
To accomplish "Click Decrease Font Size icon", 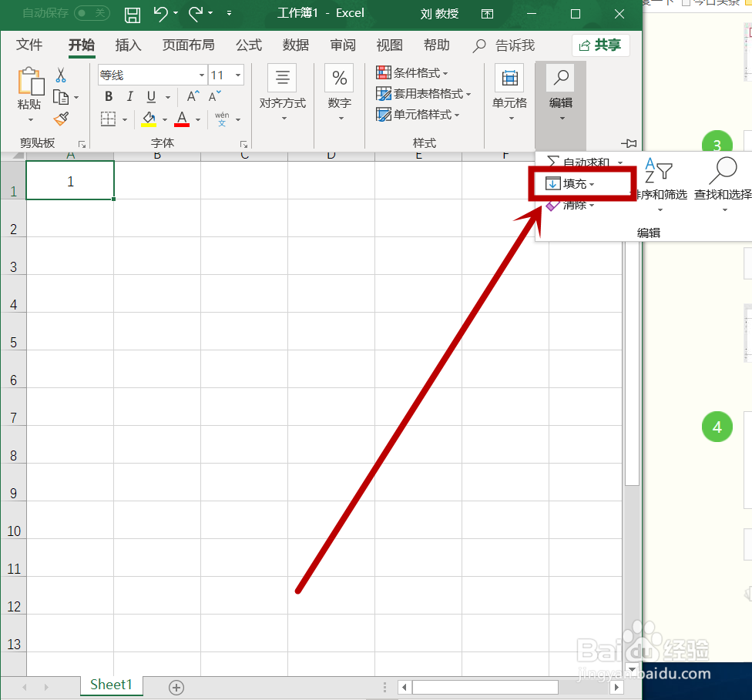I will coord(214,96).
